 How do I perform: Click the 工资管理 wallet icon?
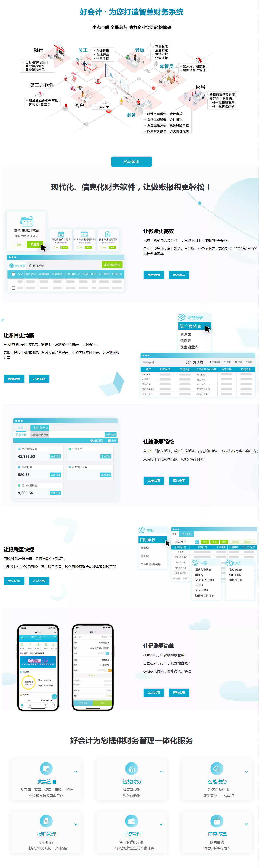coord(131,821)
